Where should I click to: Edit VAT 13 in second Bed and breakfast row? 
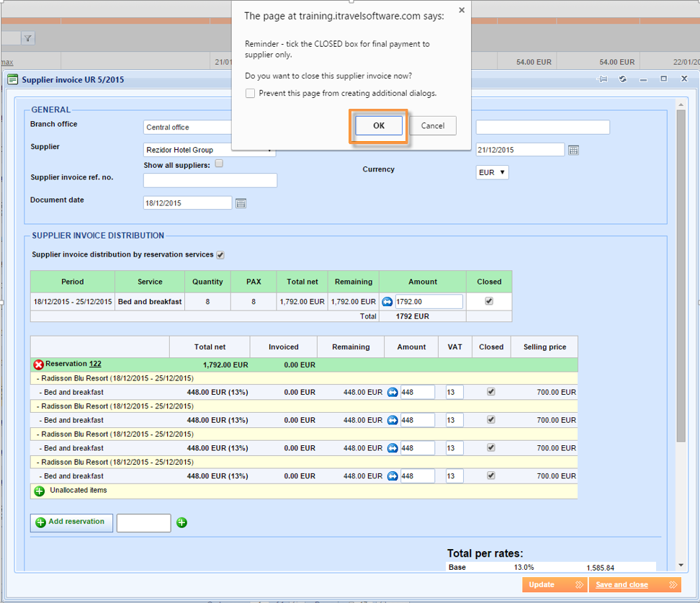click(454, 420)
